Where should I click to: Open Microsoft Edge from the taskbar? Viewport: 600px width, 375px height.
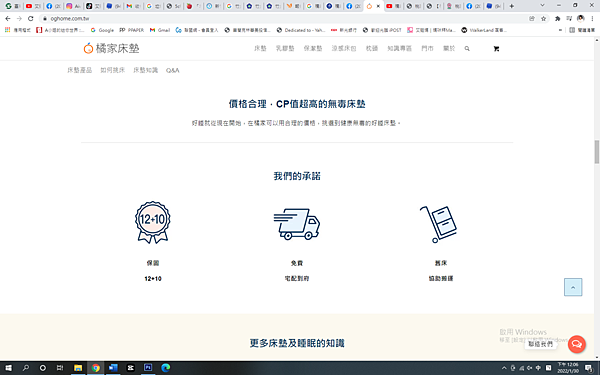pyautogui.click(x=166, y=368)
